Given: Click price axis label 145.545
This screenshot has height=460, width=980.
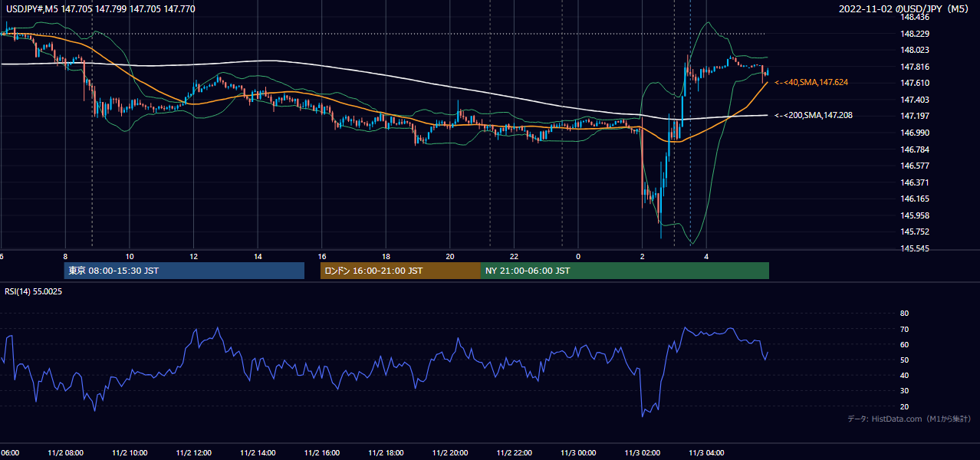Looking at the screenshot, I should point(916,248).
